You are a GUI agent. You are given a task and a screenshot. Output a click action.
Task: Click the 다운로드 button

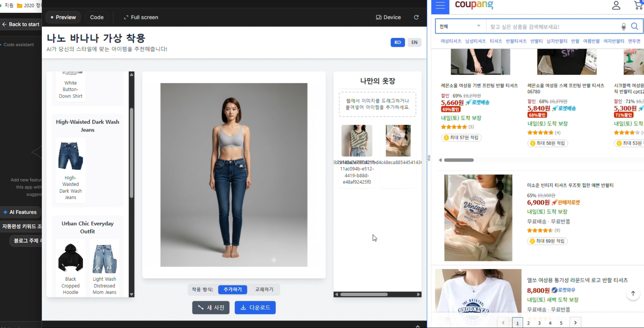pos(255,308)
